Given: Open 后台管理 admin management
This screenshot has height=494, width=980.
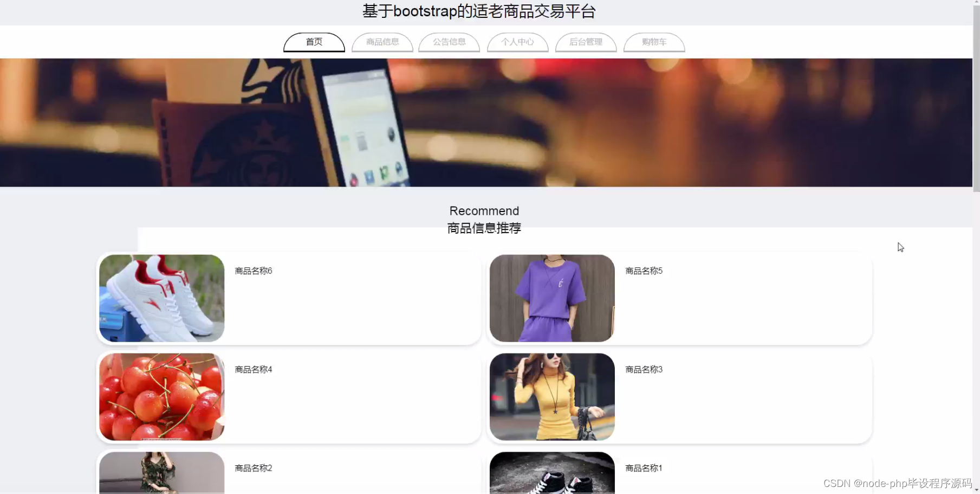Looking at the screenshot, I should [586, 41].
